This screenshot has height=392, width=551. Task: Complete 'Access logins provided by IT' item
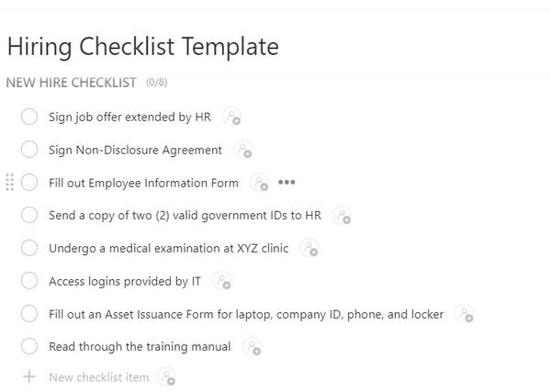click(x=29, y=281)
